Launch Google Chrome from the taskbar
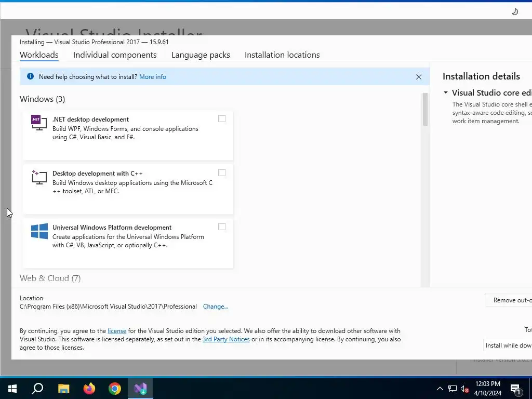Viewport: 532px width, 399px height. pyautogui.click(x=115, y=389)
